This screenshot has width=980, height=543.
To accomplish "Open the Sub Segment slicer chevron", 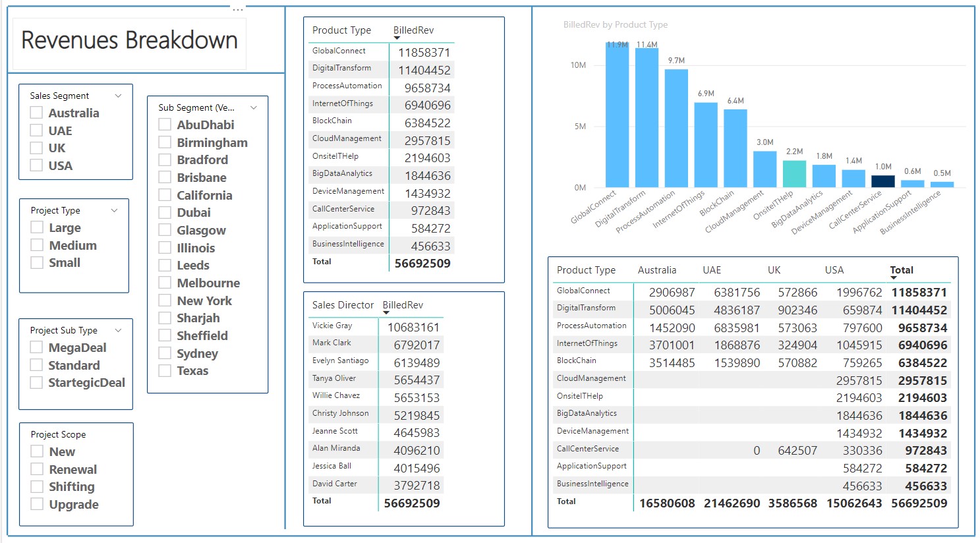I will (254, 107).
